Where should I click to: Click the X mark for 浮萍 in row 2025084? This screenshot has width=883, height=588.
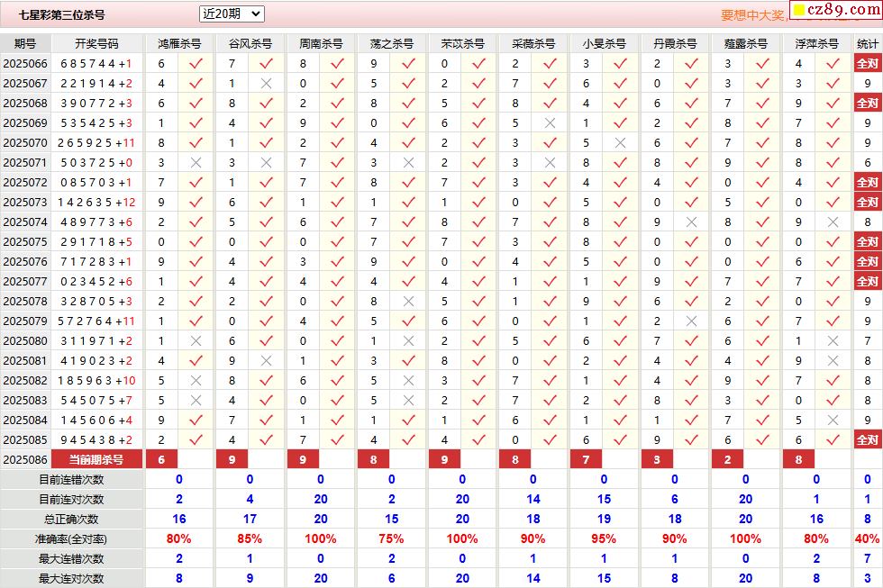(x=833, y=421)
